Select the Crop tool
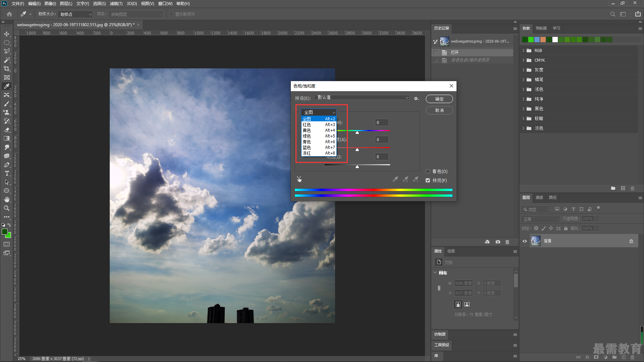Image resolution: width=644 pixels, height=362 pixels. [x=7, y=69]
